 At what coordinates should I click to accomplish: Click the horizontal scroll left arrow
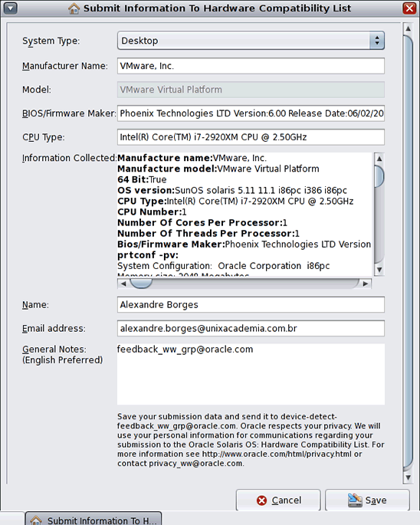click(x=123, y=284)
